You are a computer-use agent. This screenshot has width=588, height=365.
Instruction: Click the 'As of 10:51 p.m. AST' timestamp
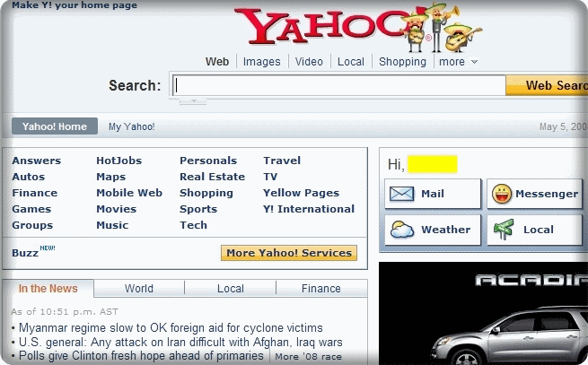pos(65,312)
